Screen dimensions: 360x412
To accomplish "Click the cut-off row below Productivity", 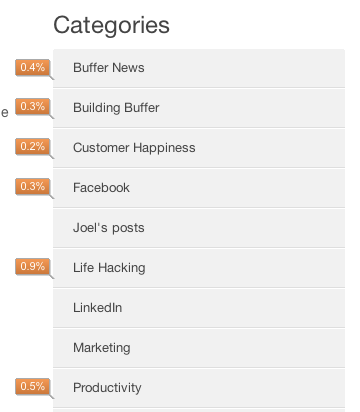I will (x=199, y=410).
